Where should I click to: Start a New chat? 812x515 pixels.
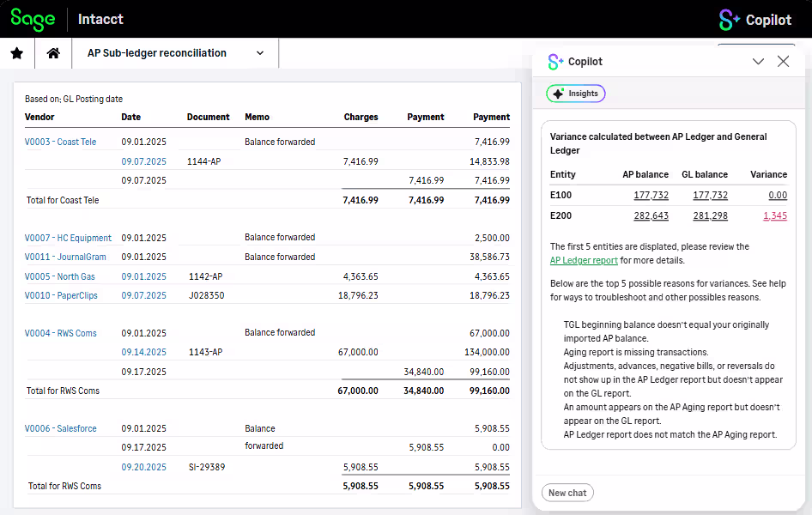coord(567,493)
